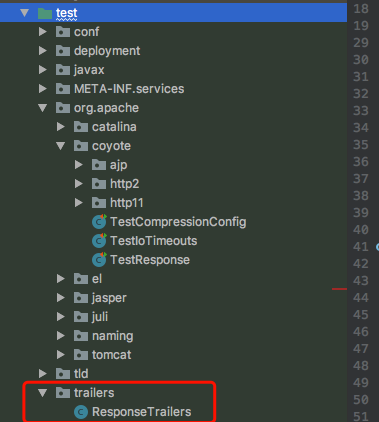
Task: Click the red error stripe marker
Action: pyautogui.click(x=339, y=289)
